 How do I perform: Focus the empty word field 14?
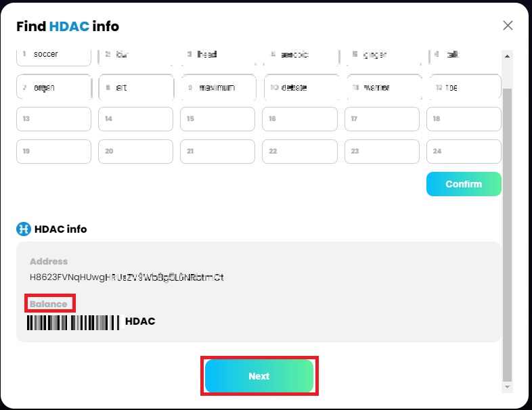136,118
